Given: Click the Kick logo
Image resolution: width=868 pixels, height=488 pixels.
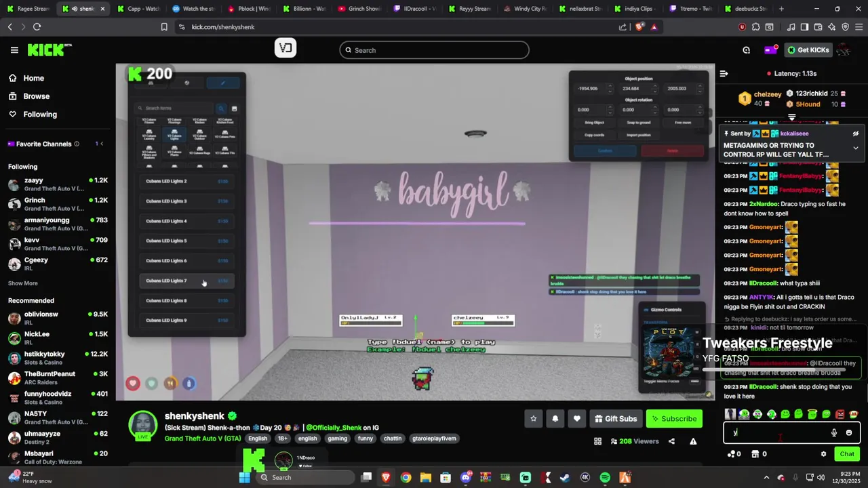Looking at the screenshot, I should [50, 49].
